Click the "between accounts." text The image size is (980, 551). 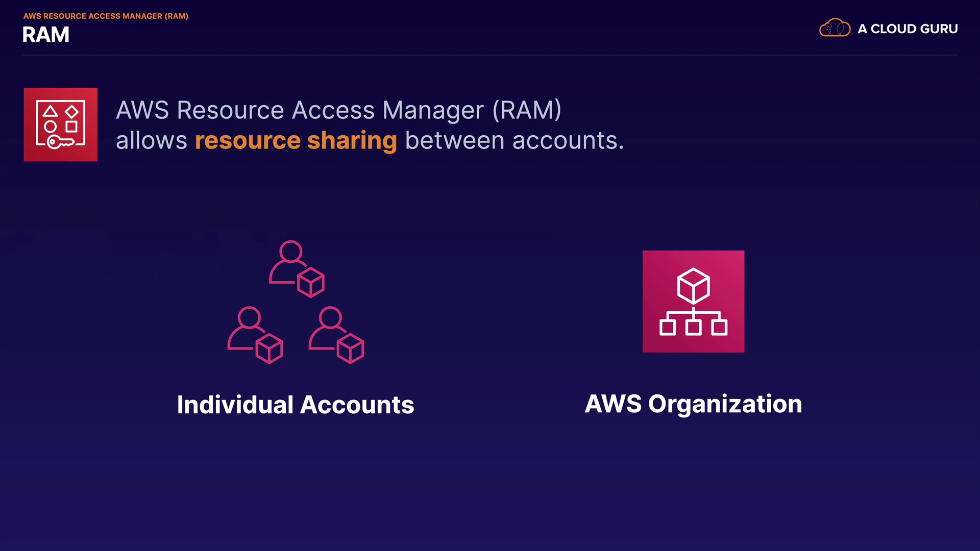click(514, 141)
